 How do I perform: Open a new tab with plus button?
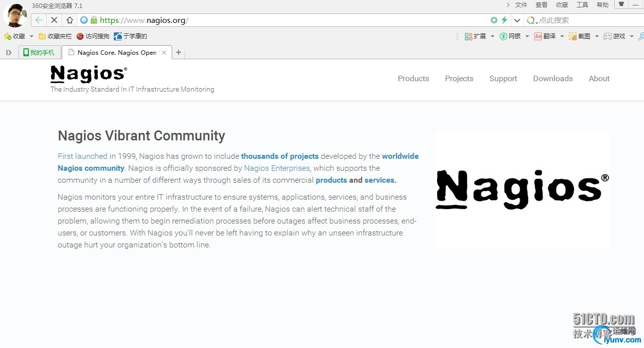[179, 52]
